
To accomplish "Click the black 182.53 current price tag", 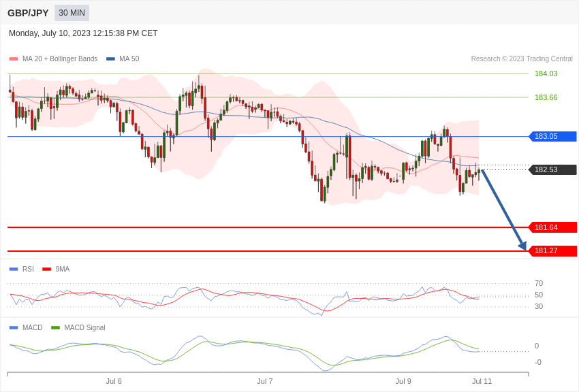I will click(x=553, y=169).
